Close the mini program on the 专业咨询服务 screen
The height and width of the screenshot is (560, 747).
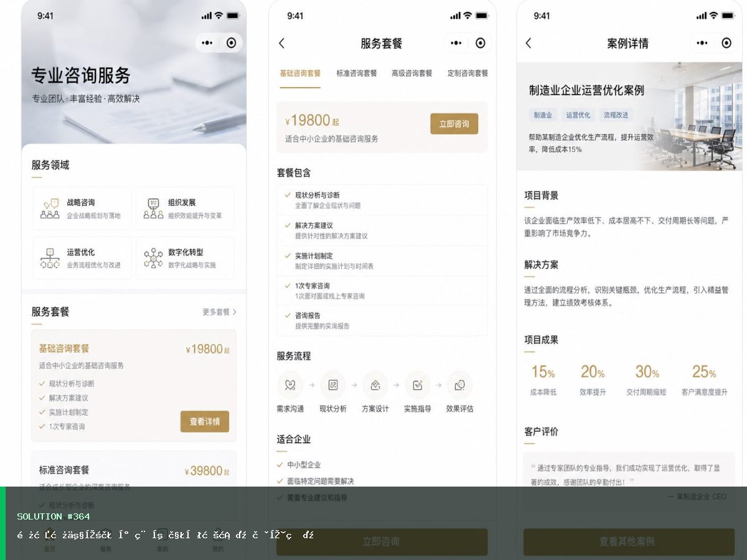pos(232,43)
